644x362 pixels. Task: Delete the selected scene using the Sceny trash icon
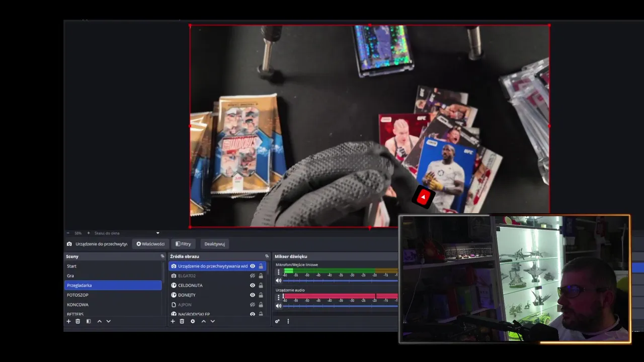click(x=77, y=321)
